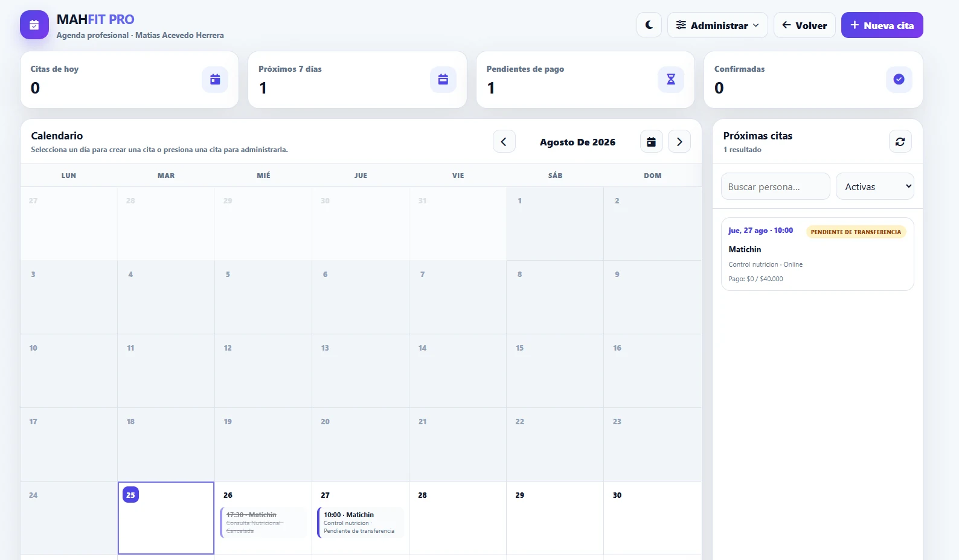Select day 20 in the calendar
Screen dimensions: 959x560
[x=361, y=444]
